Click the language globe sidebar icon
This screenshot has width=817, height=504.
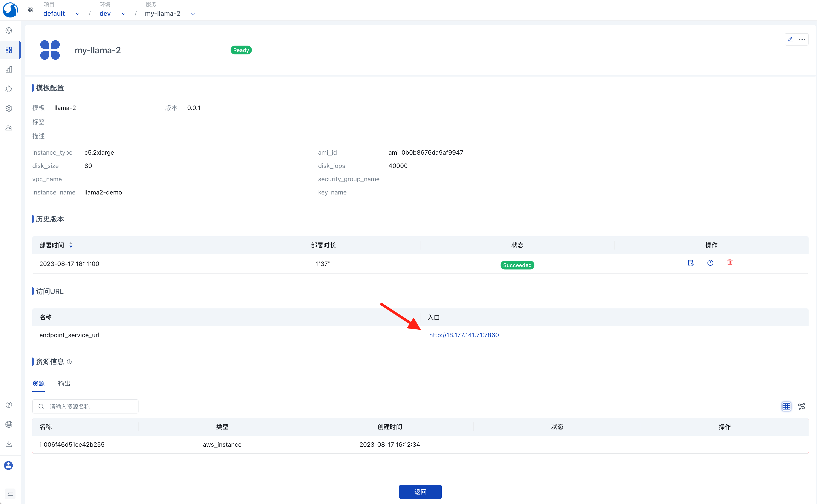coord(9,424)
